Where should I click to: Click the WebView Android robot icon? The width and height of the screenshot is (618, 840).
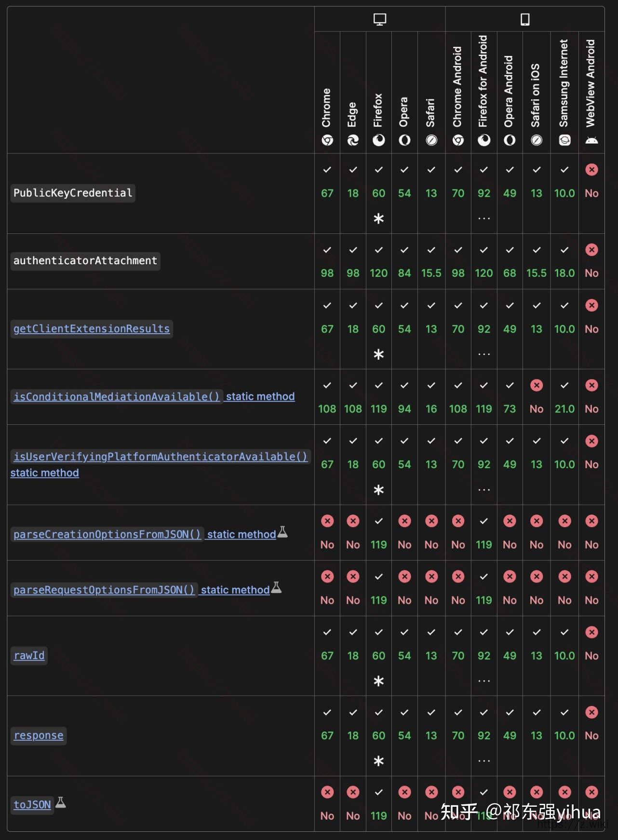coord(591,140)
